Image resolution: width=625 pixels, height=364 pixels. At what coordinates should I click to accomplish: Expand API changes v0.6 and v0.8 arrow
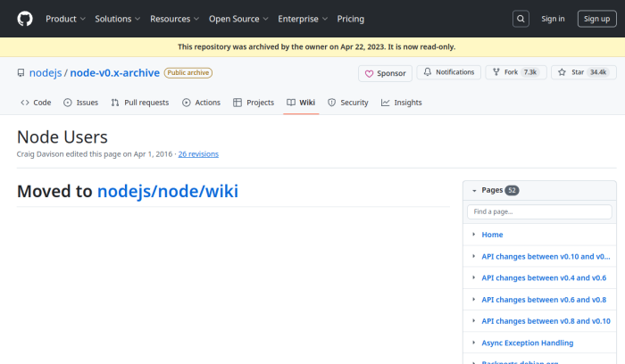tap(473, 299)
